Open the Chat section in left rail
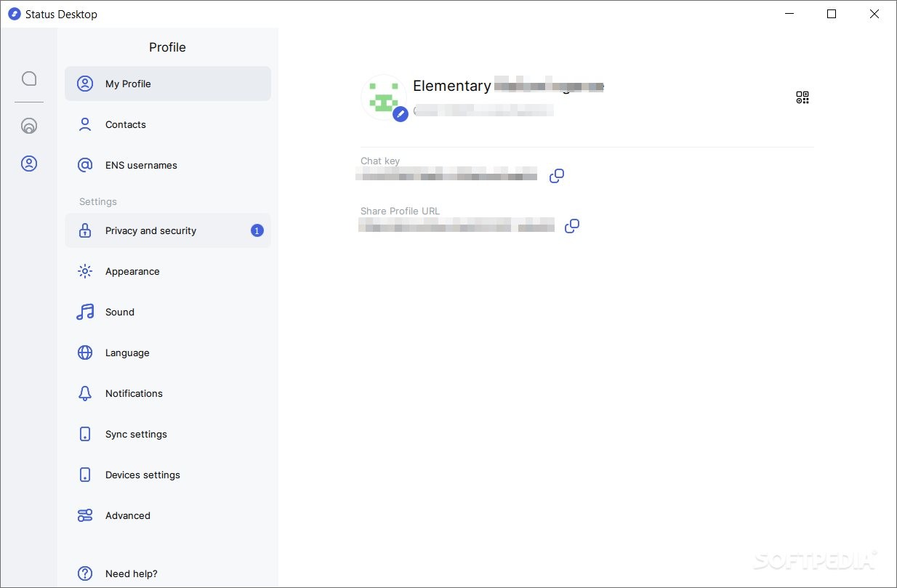The width and height of the screenshot is (897, 588). [x=29, y=78]
